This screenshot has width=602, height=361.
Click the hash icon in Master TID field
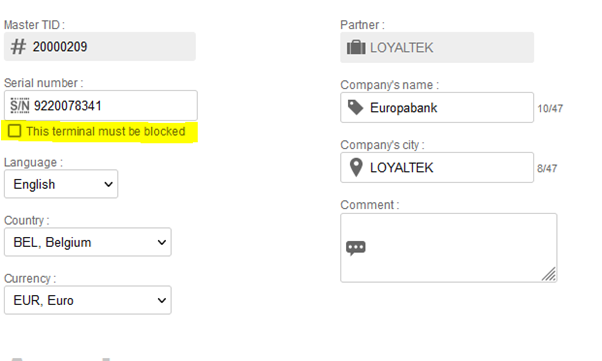18,46
